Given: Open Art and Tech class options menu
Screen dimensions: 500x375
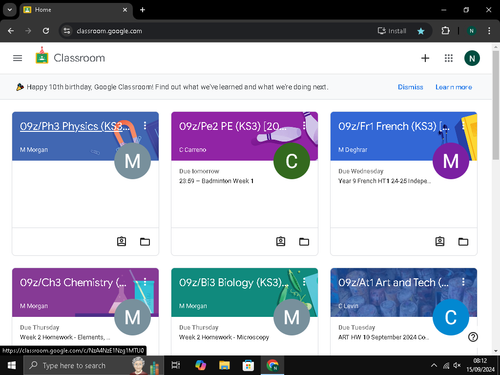Looking at the screenshot, I should pyautogui.click(x=463, y=282).
